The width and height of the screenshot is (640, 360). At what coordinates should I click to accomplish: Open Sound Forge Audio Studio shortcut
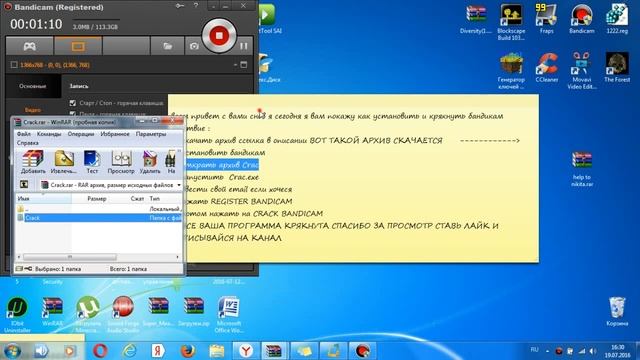click(123, 315)
